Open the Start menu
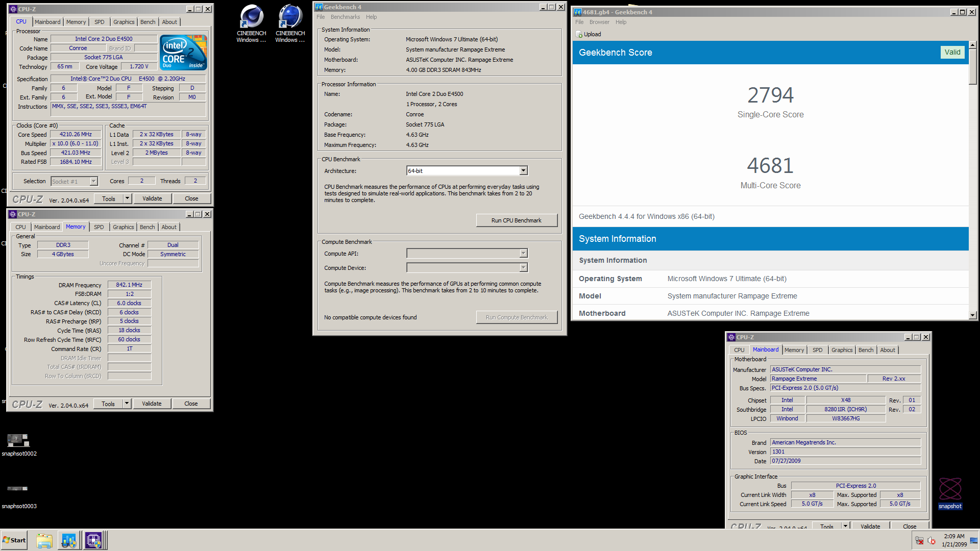This screenshot has height=551, width=980. pos(14,540)
